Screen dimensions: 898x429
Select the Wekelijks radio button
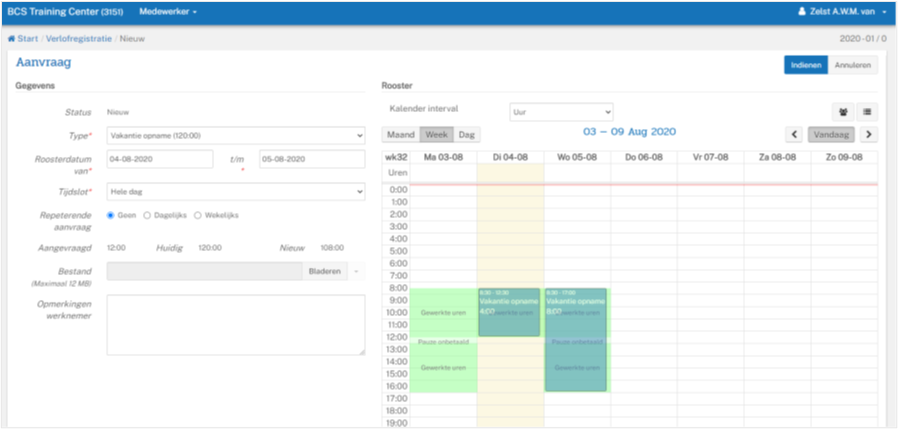coord(198,215)
